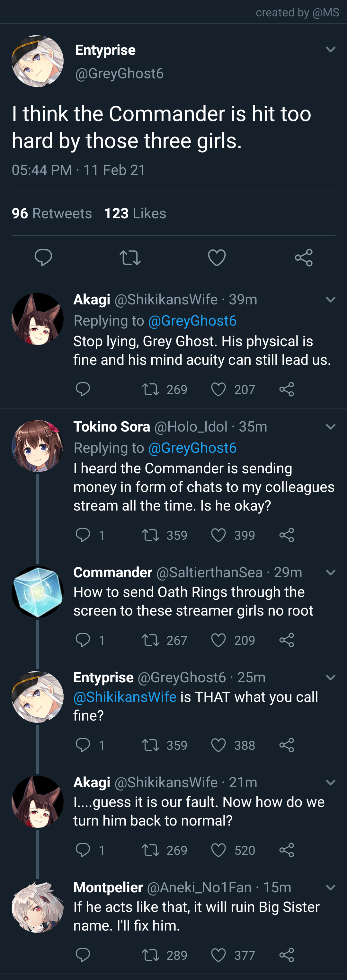Reply to Entyprise's main tweet

pyautogui.click(x=43, y=257)
